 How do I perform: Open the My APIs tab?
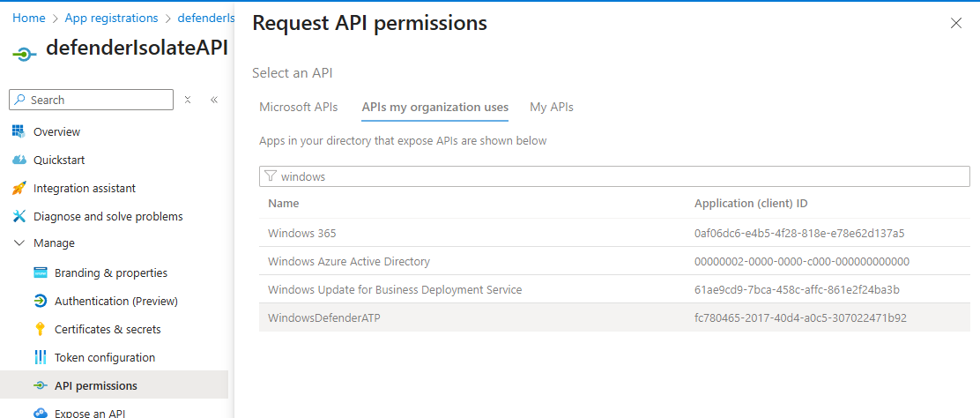pos(552,107)
